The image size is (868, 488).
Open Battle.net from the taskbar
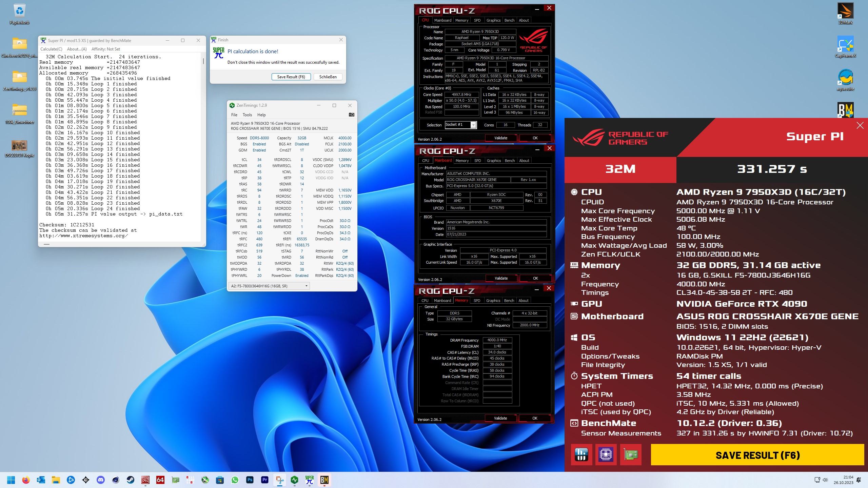coord(71,480)
